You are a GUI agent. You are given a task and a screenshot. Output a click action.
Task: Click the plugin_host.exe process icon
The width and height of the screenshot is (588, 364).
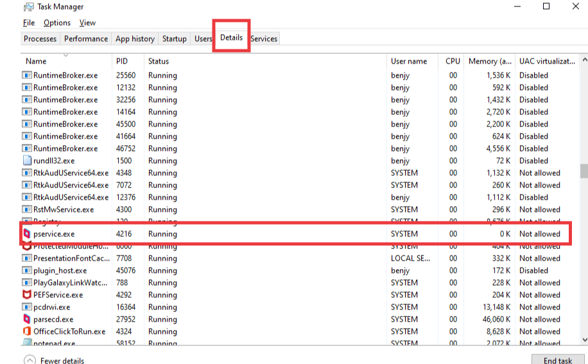point(27,270)
